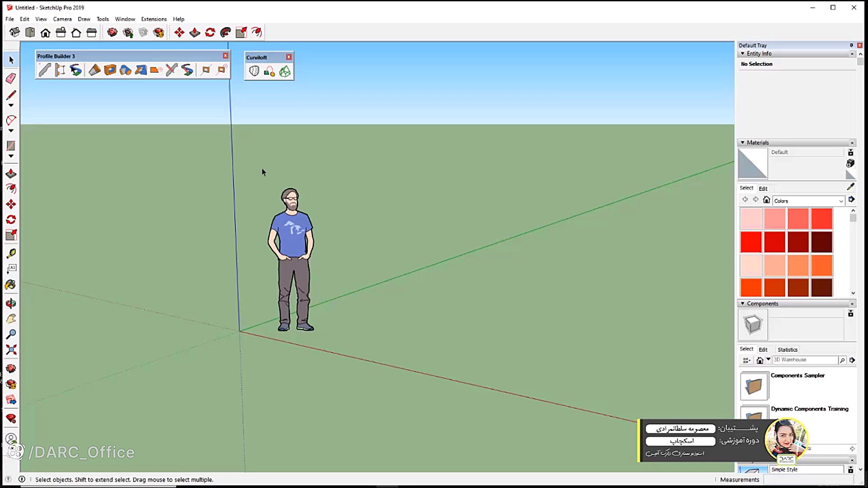
Task: Choose the Arc drawing tool
Action: point(11,120)
